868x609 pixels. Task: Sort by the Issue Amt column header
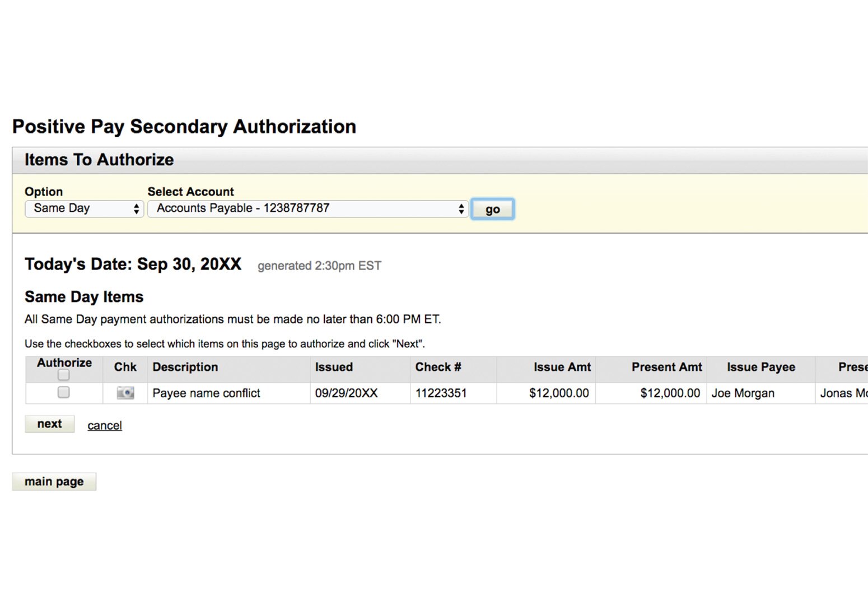tap(562, 368)
